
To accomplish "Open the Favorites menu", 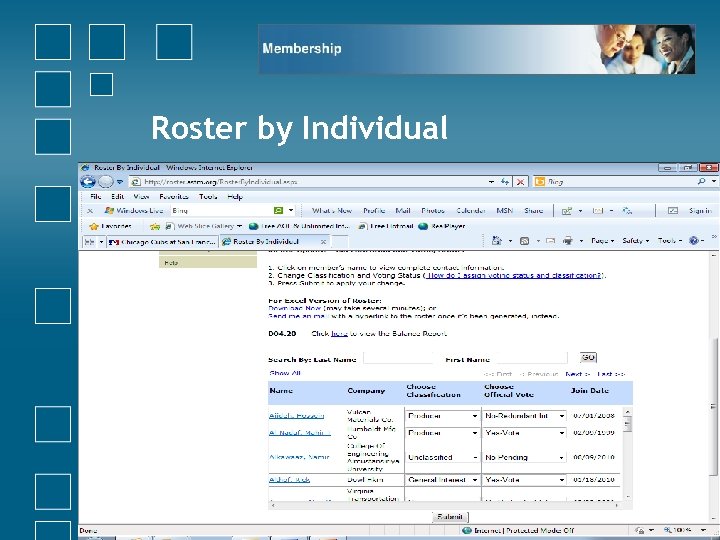I will 174,197.
